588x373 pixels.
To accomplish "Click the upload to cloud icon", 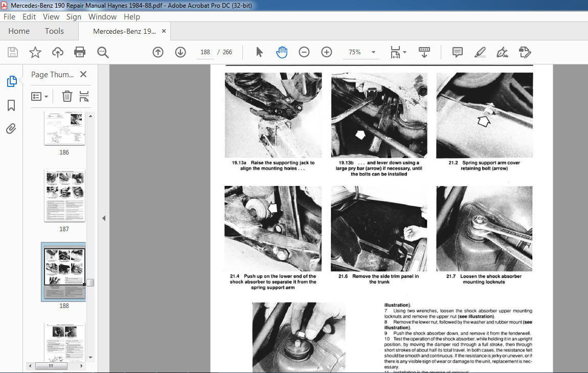I will tap(57, 52).
